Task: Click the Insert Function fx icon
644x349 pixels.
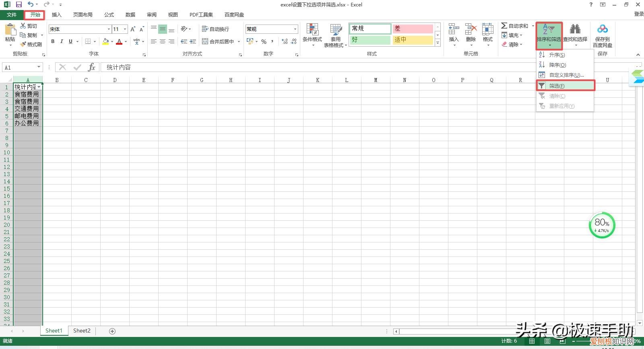Action: click(92, 67)
